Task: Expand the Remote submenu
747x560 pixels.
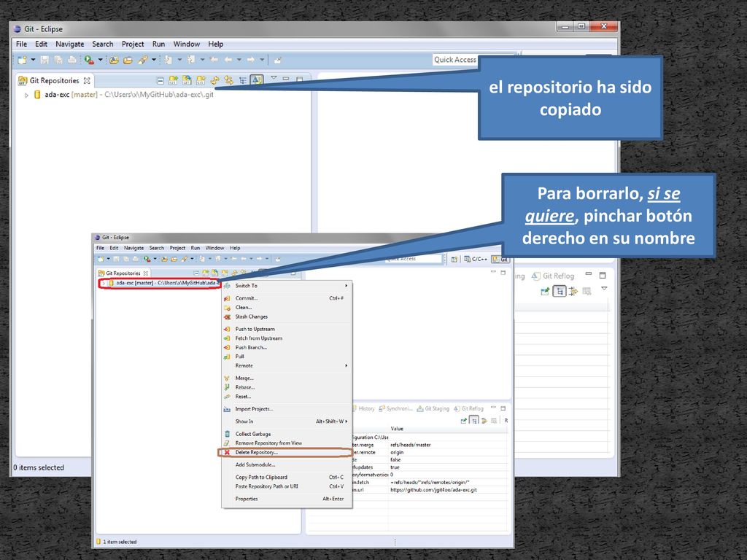Action: tap(347, 366)
